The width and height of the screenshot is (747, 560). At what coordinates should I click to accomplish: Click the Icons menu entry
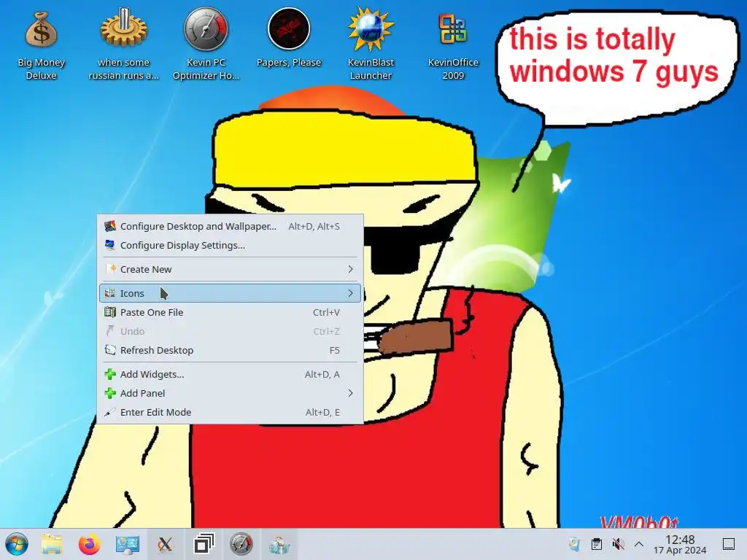(230, 293)
